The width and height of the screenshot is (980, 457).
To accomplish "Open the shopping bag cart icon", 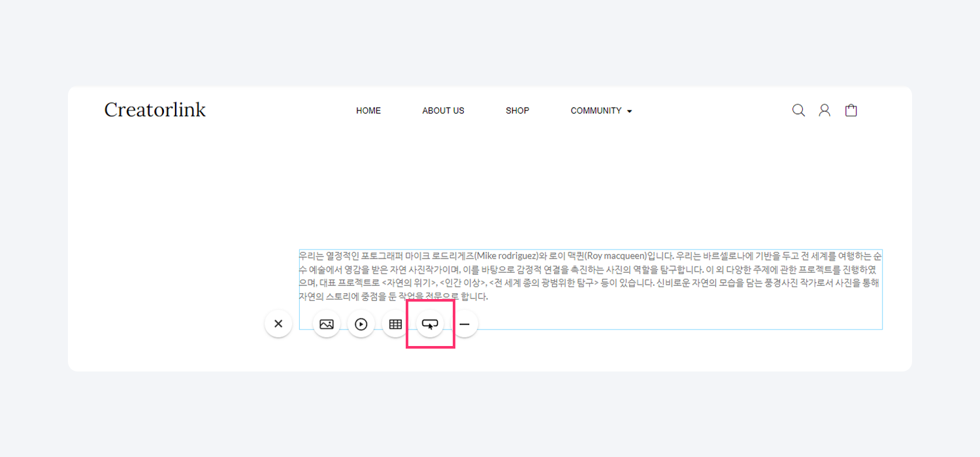I will click(851, 110).
